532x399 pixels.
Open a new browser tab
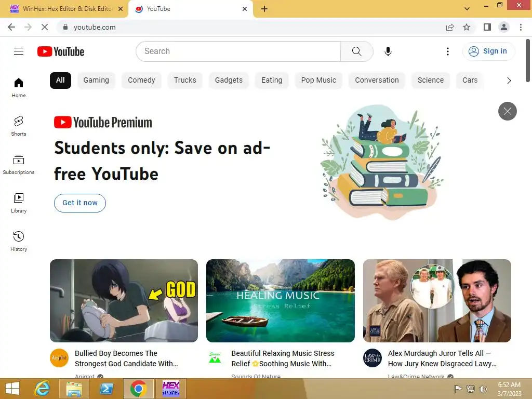tap(264, 9)
